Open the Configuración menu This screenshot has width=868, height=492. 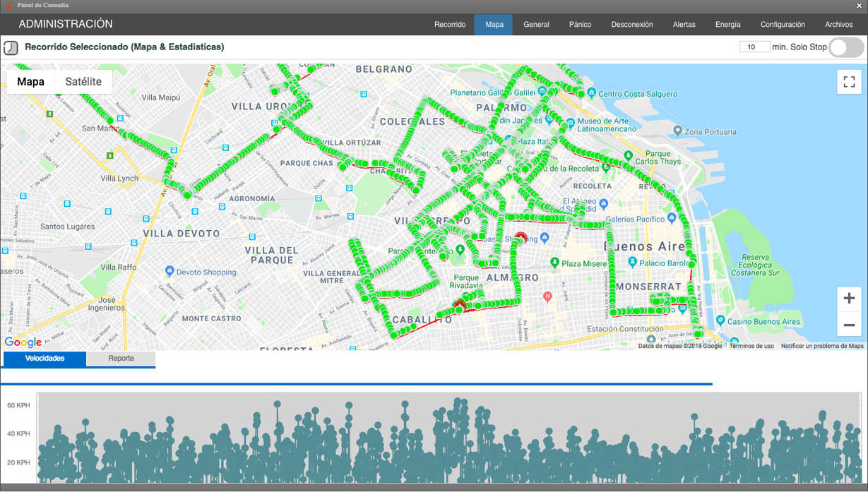(x=783, y=25)
